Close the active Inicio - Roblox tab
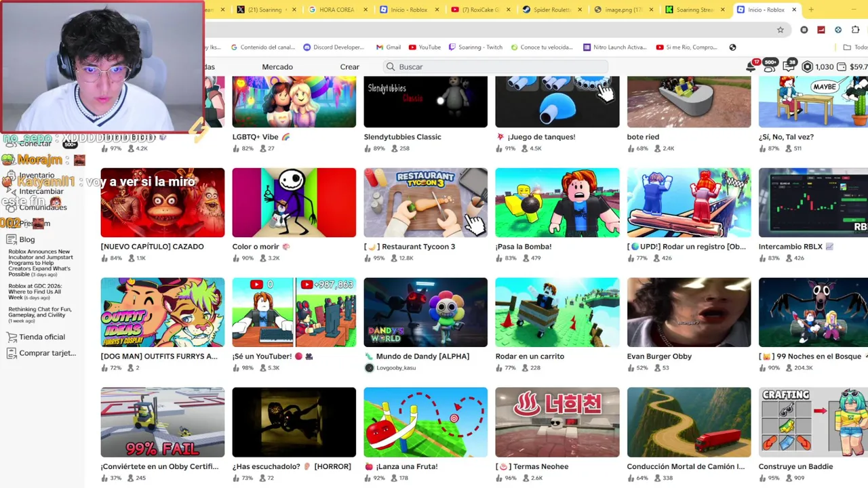Image resolution: width=868 pixels, height=488 pixels. coord(795,9)
